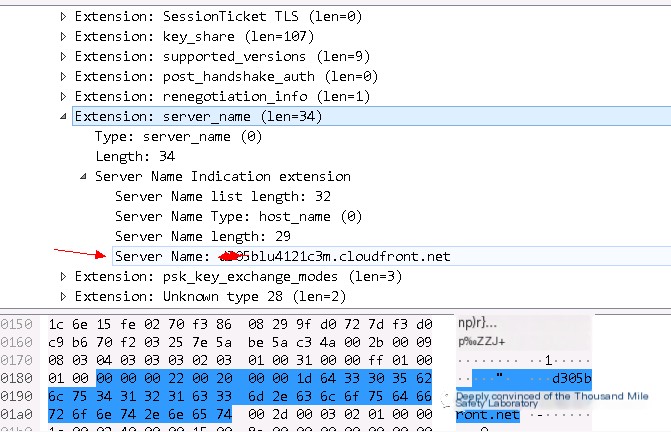The height and width of the screenshot is (432, 671).
Task: Click 'Server Name length: 29' field
Action: pos(202,236)
